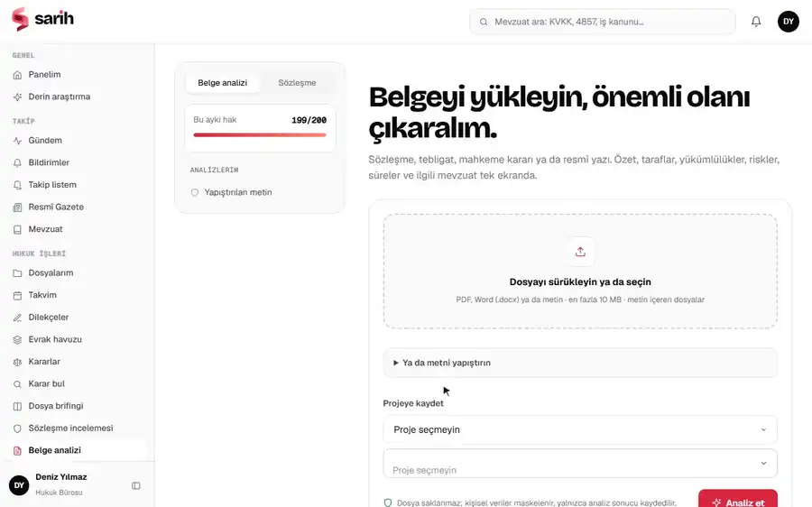
Task: Click Dosyayı sürükleyin ya da seçin upload area
Action: point(580,272)
